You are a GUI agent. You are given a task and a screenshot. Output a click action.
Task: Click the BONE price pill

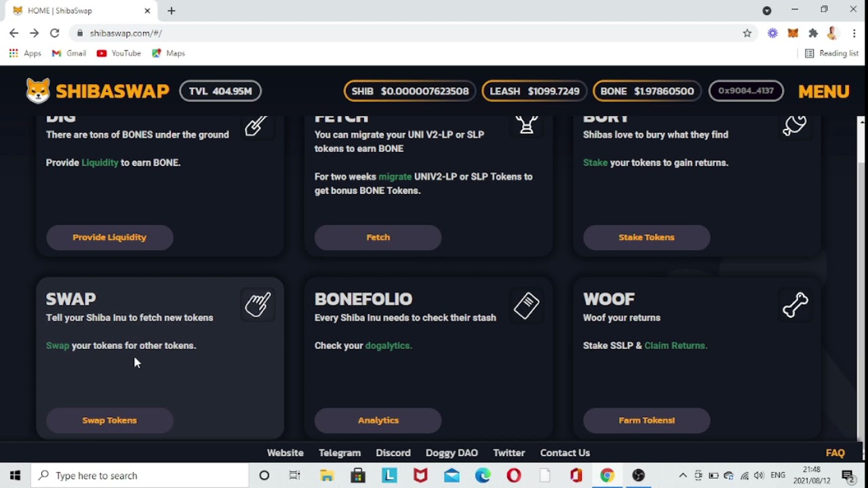click(x=647, y=91)
